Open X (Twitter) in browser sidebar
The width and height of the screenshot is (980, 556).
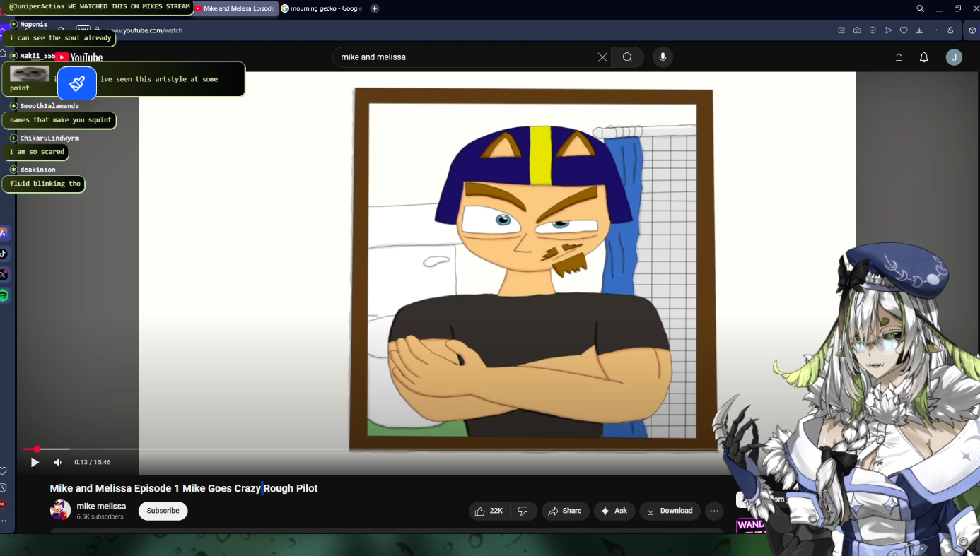(4, 274)
